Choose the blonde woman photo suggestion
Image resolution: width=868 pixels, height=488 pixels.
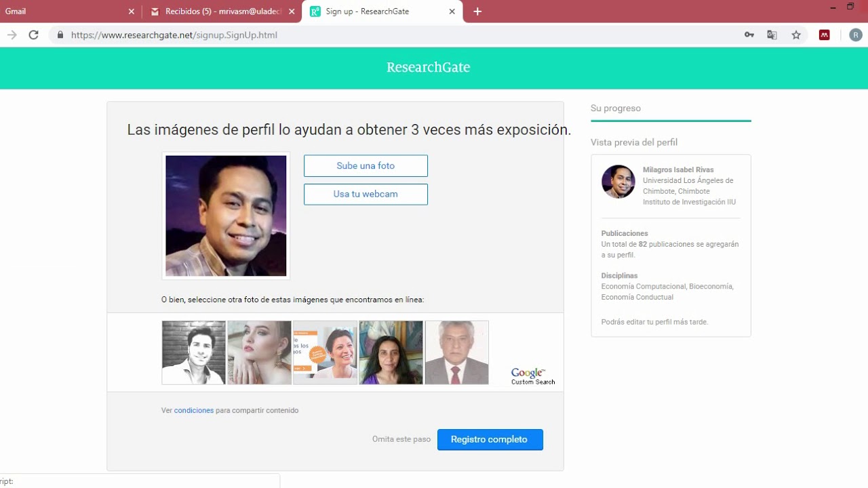[x=259, y=352]
